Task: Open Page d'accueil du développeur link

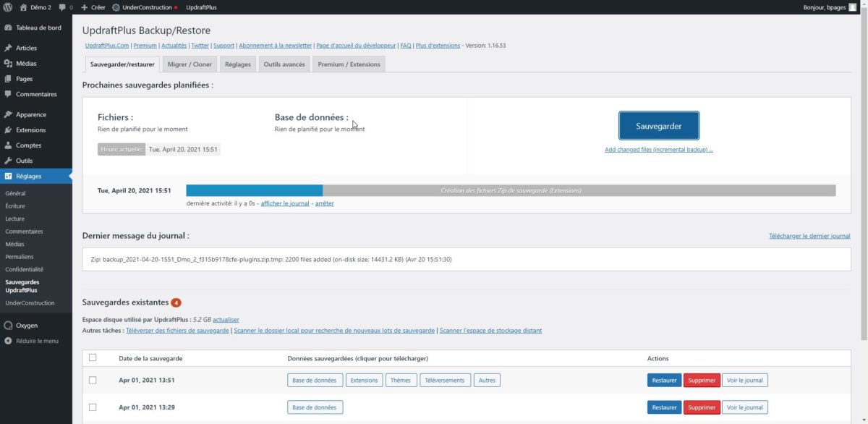Action: coord(356,46)
